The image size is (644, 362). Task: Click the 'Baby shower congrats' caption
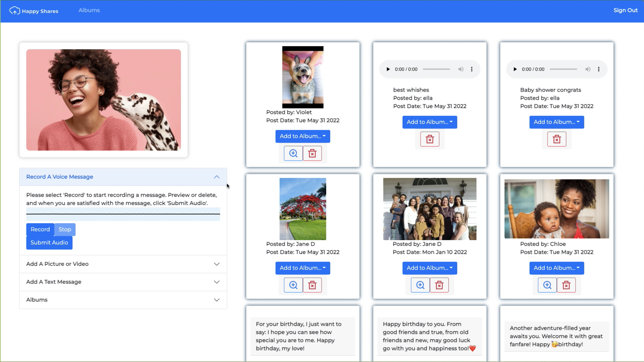coord(551,90)
